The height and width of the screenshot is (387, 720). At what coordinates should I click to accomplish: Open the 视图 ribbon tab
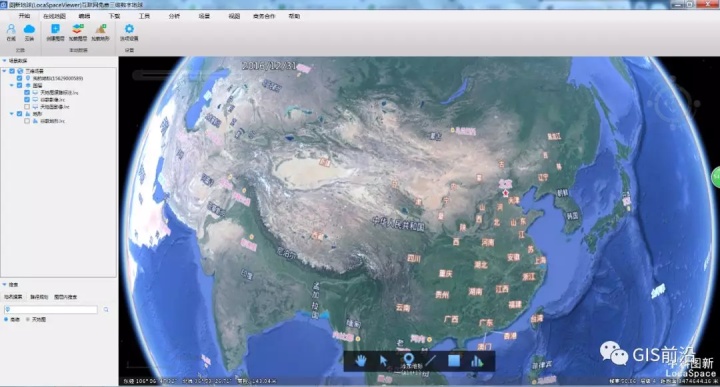click(234, 16)
